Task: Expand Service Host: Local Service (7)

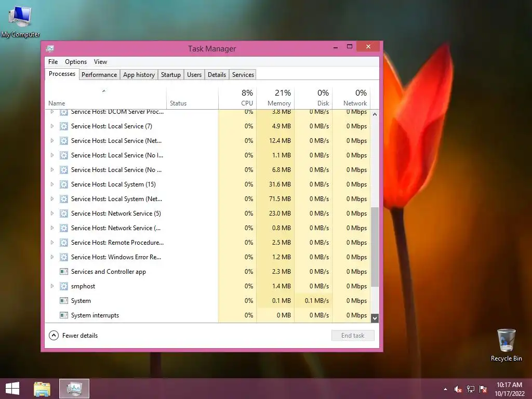Action: [x=52, y=126]
